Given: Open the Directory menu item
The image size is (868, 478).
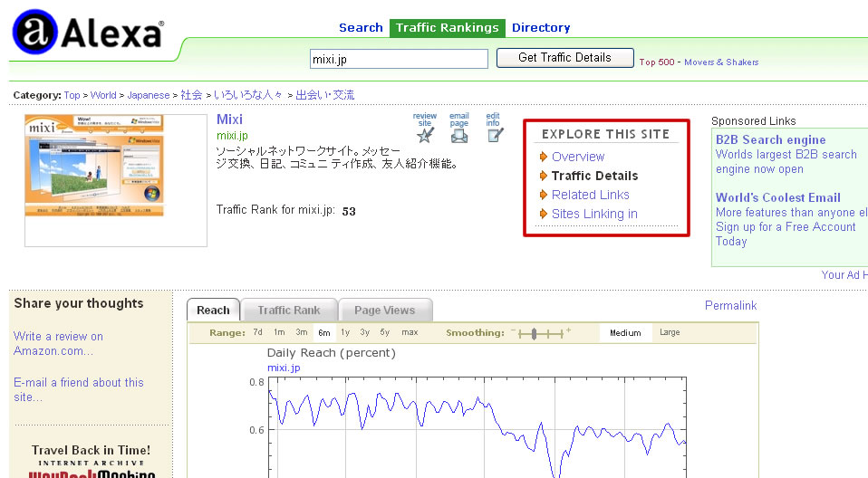Looking at the screenshot, I should pos(541,28).
